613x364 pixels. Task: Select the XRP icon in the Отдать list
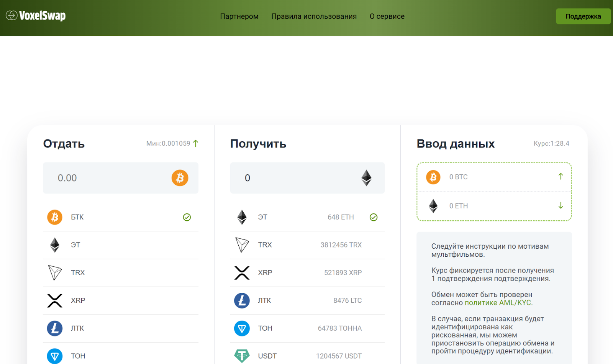coord(55,300)
